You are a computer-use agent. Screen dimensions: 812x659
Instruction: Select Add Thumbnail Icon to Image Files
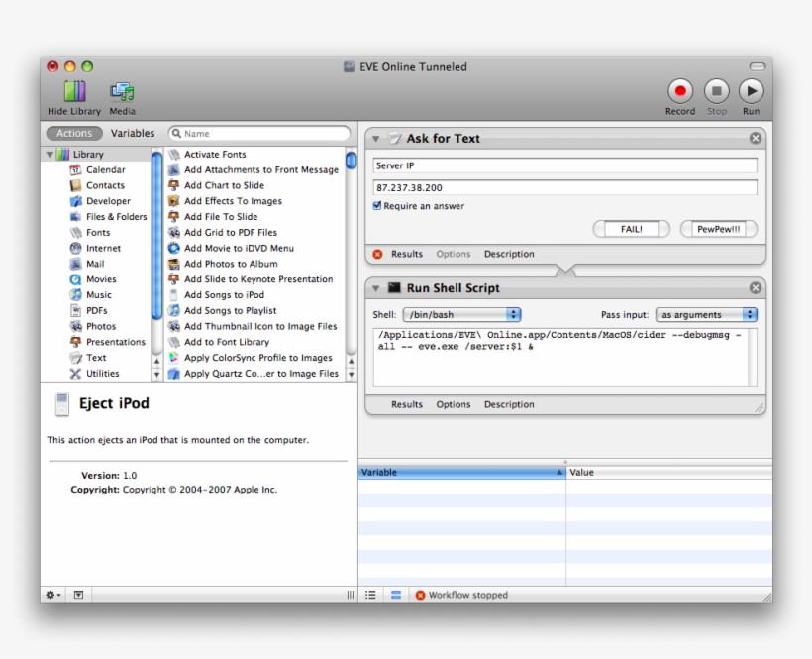coord(253,326)
